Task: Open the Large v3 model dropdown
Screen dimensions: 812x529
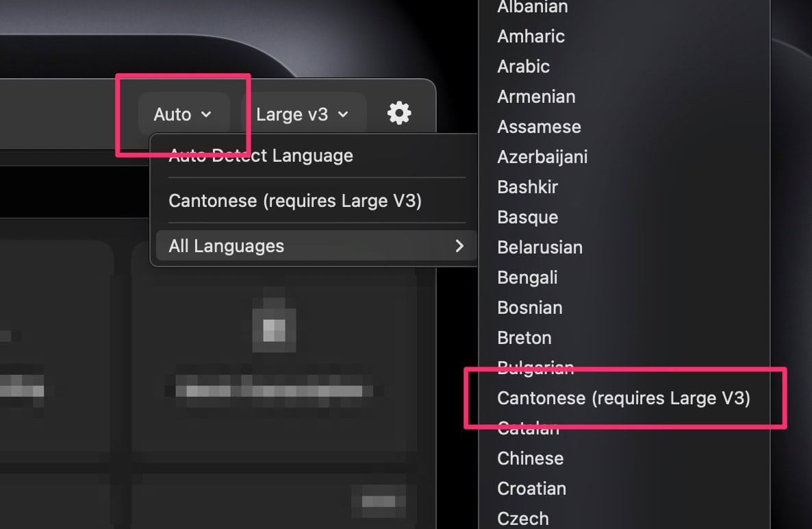Action: click(302, 114)
